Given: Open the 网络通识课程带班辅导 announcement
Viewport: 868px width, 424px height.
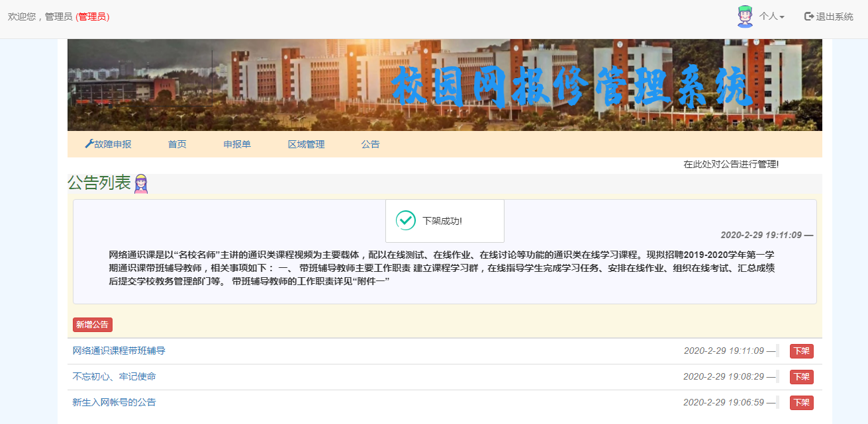Looking at the screenshot, I should pos(119,351).
